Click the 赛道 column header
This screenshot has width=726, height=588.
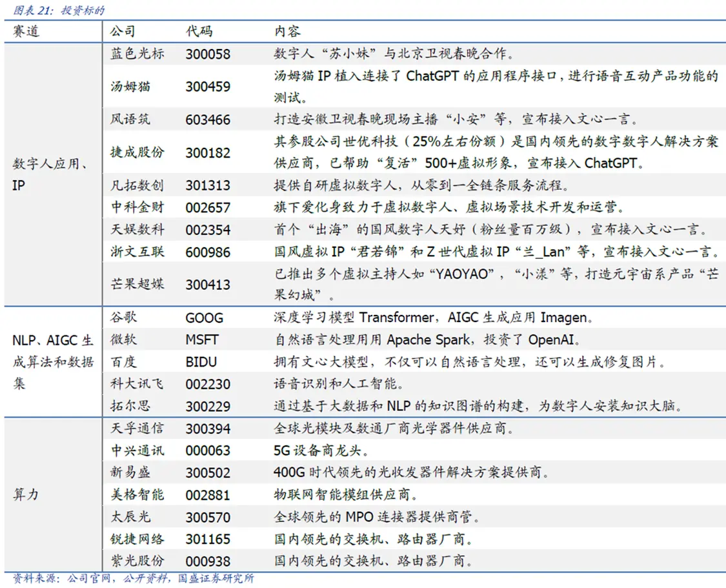coord(26,32)
